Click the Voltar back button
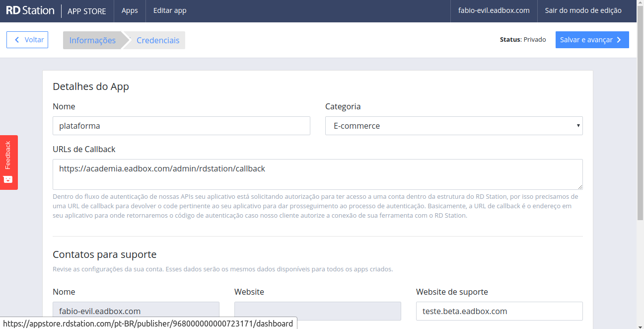Viewport: 644px width, 329px height. click(27, 40)
